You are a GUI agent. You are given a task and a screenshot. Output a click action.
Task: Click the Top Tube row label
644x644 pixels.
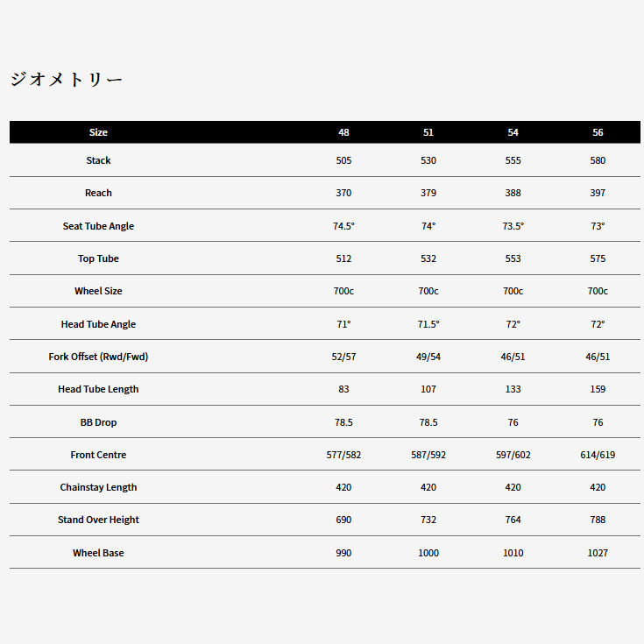click(x=98, y=258)
